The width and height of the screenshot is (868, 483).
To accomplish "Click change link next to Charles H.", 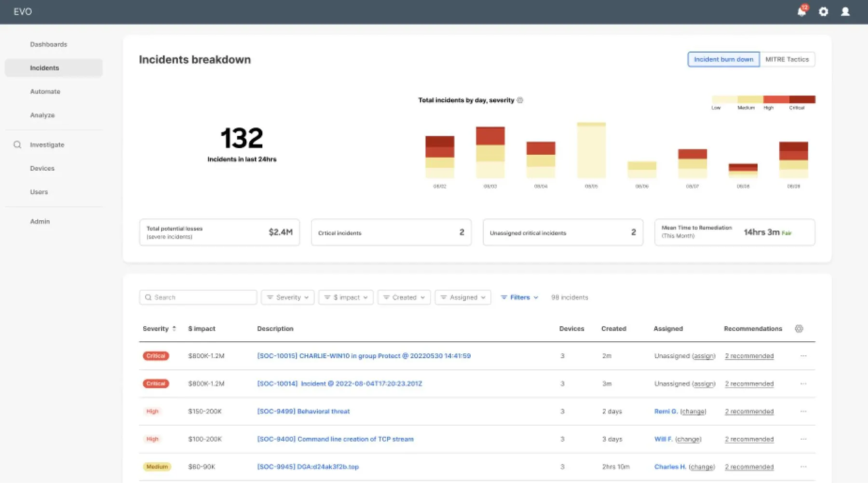I will (702, 467).
